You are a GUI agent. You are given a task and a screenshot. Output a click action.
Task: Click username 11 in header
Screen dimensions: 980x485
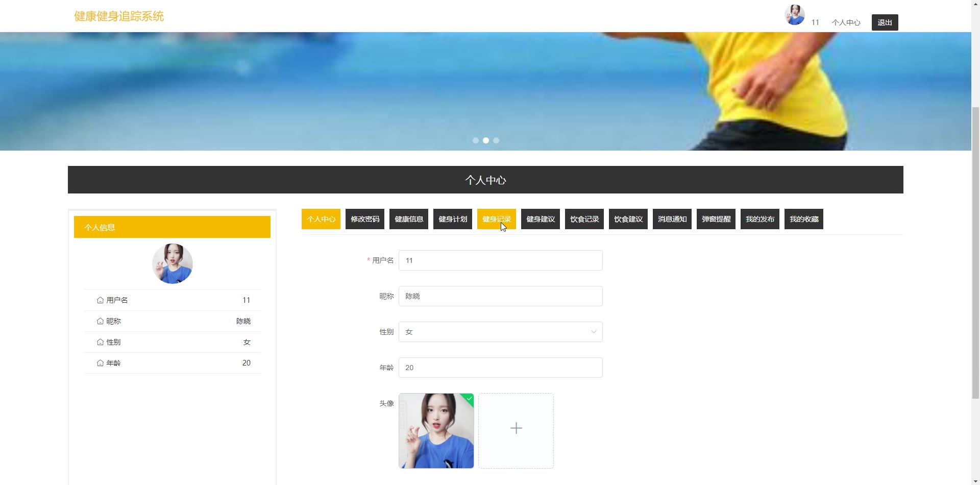pos(815,22)
